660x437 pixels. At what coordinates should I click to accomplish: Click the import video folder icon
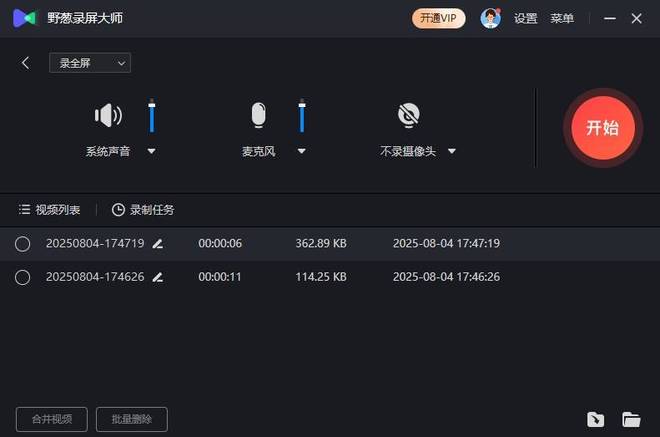[x=596, y=419]
